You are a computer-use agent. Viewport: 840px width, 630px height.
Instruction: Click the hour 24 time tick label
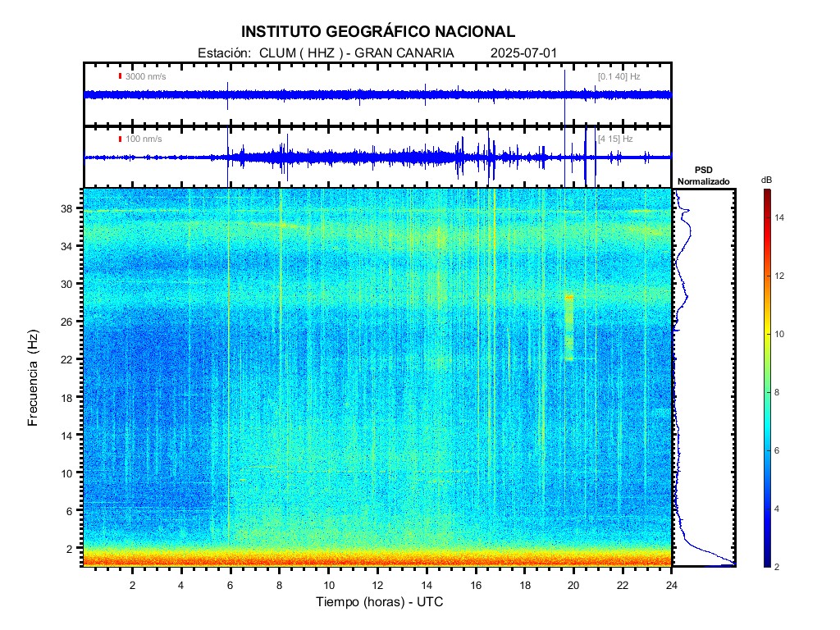pos(671,585)
